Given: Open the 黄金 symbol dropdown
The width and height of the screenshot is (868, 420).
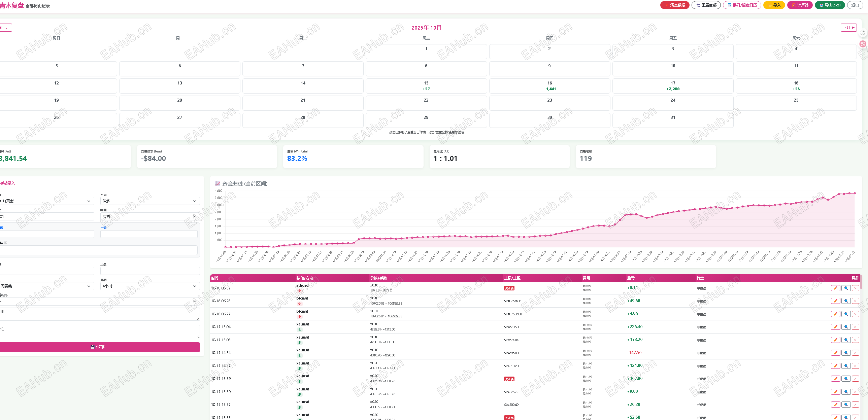Looking at the screenshot, I should 46,201.
